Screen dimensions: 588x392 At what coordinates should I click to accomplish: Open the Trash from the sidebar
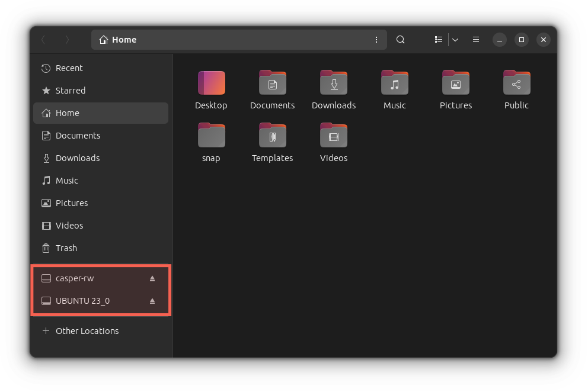65,248
